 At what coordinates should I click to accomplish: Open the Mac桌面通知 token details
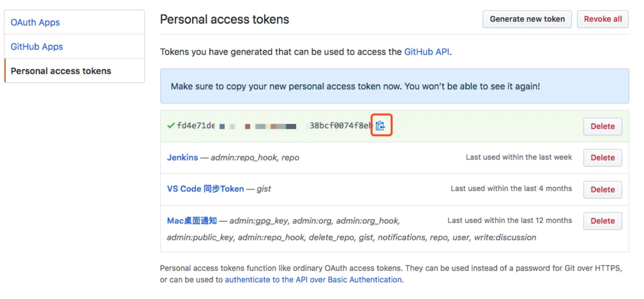point(191,220)
